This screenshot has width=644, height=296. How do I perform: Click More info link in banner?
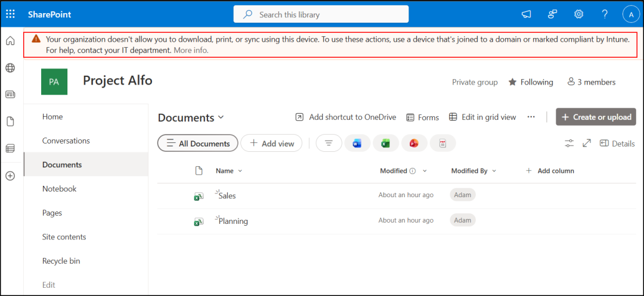point(191,51)
